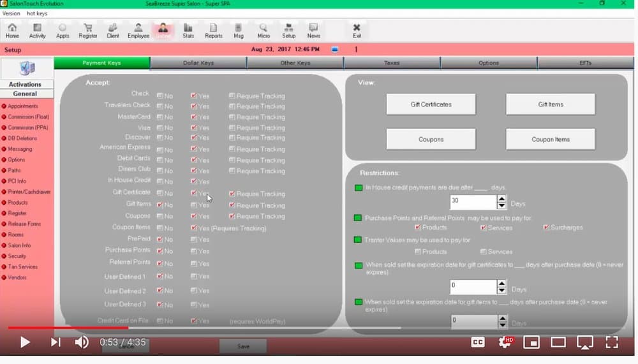Open the hot keys menu
Screen dimensions: 638x364
(x=36, y=13)
